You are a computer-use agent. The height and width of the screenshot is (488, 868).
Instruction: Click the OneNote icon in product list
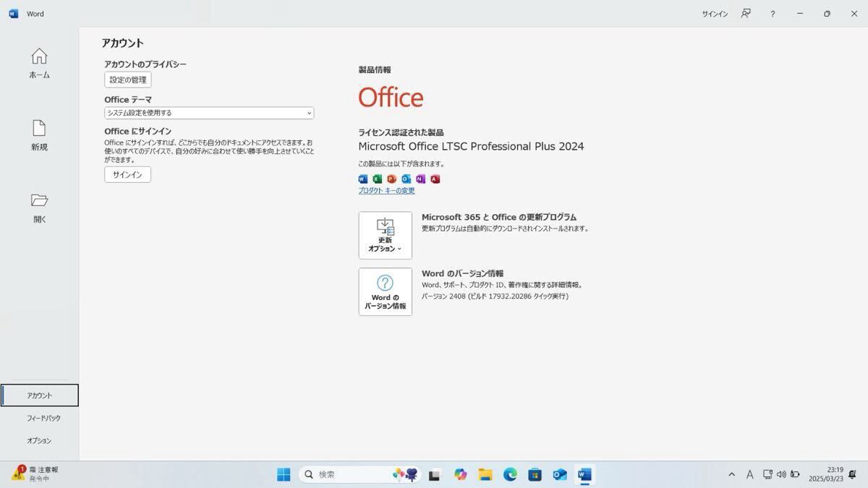420,179
